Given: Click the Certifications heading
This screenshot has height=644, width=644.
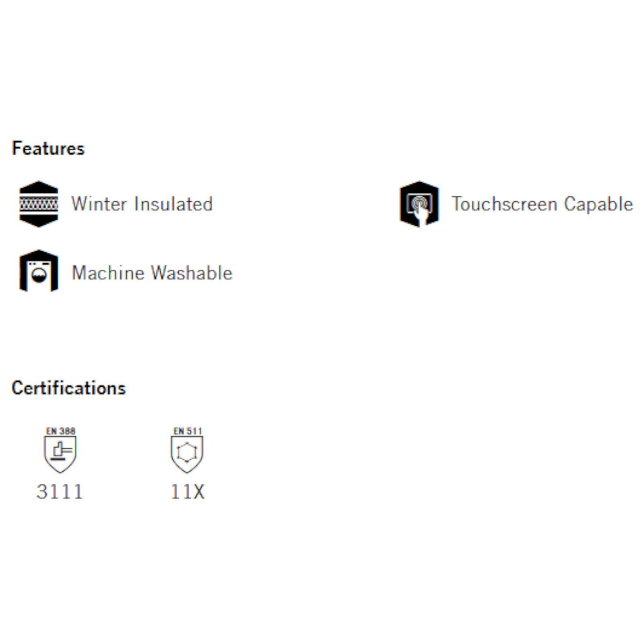Looking at the screenshot, I should (69, 388).
